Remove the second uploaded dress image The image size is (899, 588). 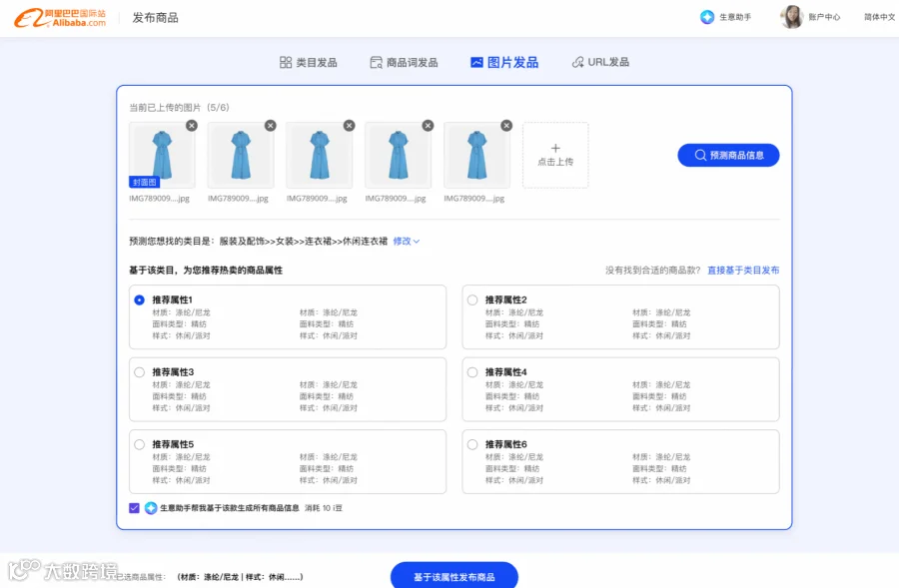[x=270, y=126]
